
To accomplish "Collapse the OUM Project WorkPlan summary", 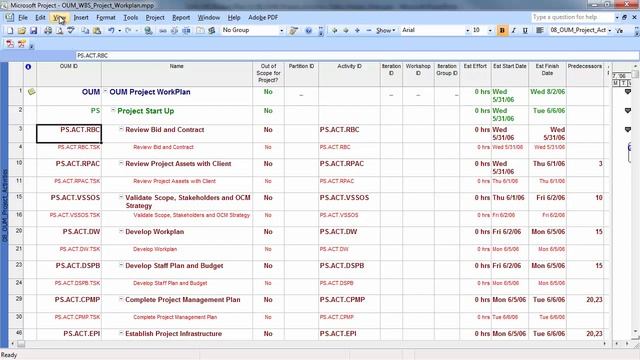I will point(105,91).
